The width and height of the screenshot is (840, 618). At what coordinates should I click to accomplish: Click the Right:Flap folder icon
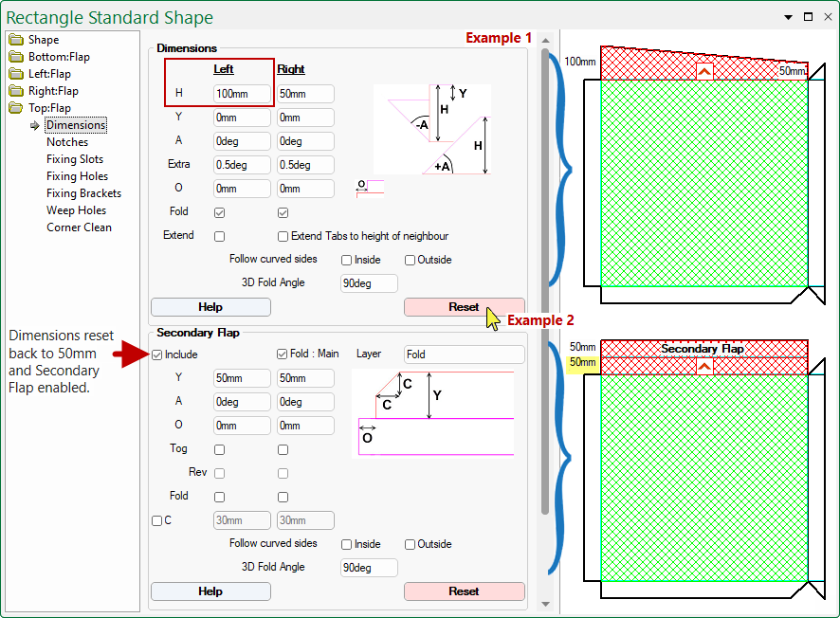[x=16, y=91]
